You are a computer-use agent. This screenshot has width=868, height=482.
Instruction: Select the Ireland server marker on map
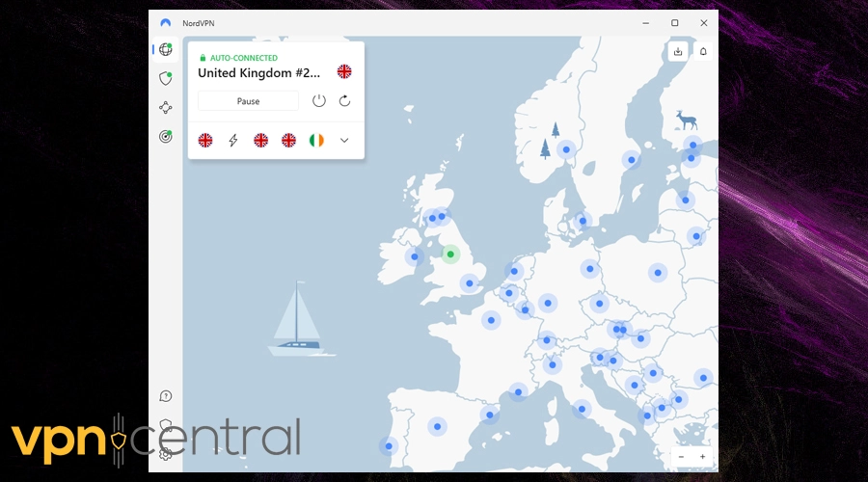pyautogui.click(x=414, y=256)
